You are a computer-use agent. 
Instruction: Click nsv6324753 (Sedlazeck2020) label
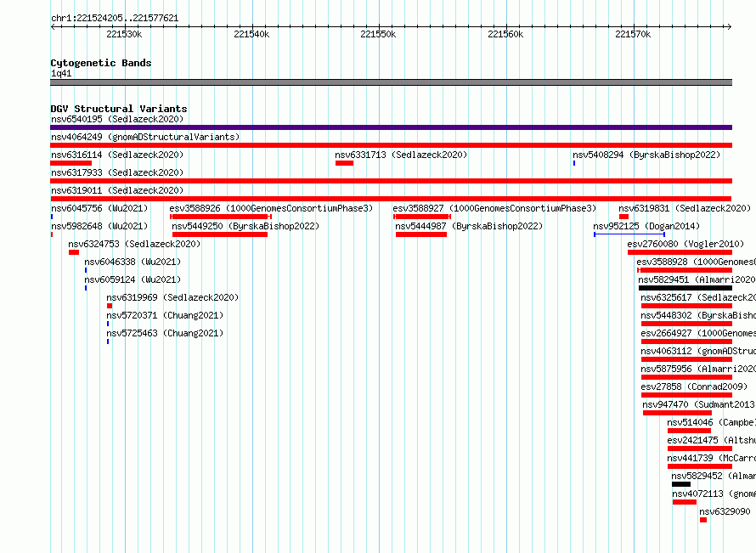134,244
